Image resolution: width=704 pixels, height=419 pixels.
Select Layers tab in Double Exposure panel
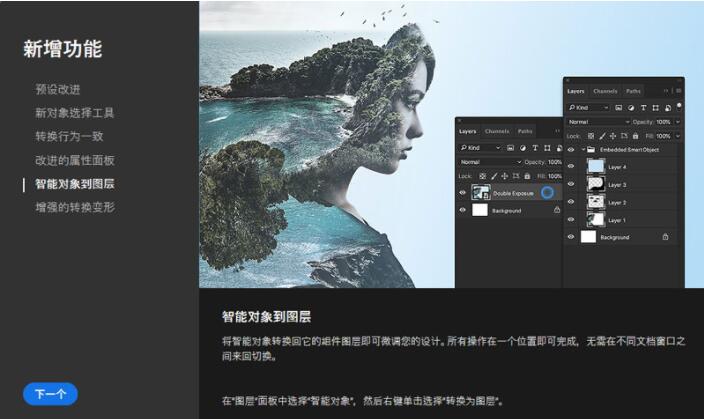click(467, 131)
